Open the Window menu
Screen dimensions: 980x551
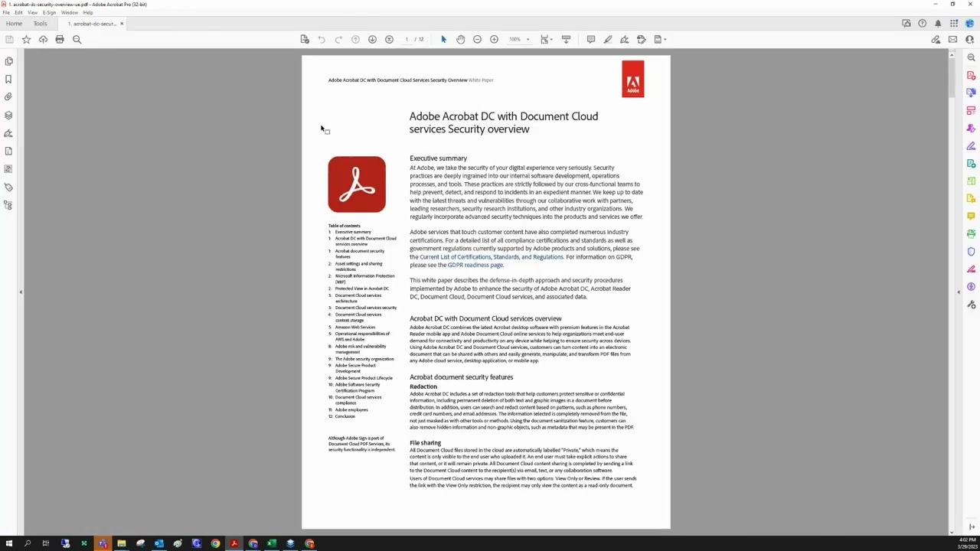pos(69,13)
